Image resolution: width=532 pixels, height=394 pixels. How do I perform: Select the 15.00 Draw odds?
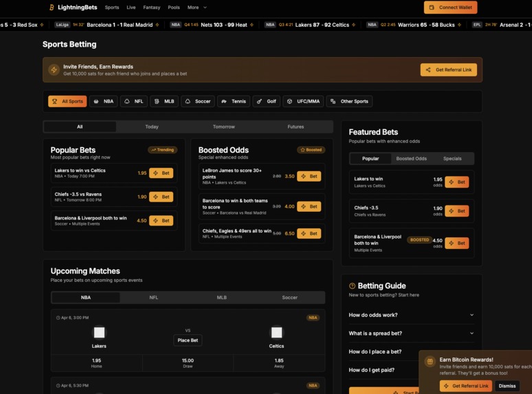pyautogui.click(x=188, y=363)
